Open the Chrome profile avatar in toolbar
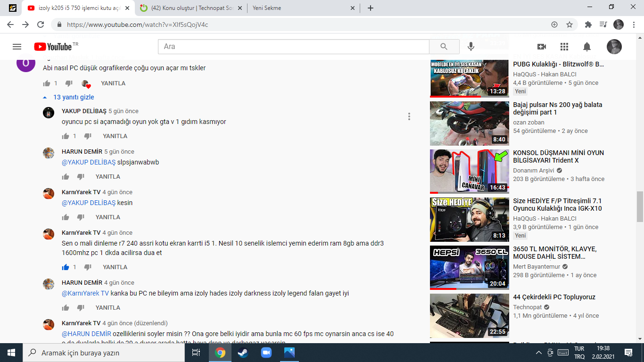Image resolution: width=644 pixels, height=362 pixels. coord(619,25)
